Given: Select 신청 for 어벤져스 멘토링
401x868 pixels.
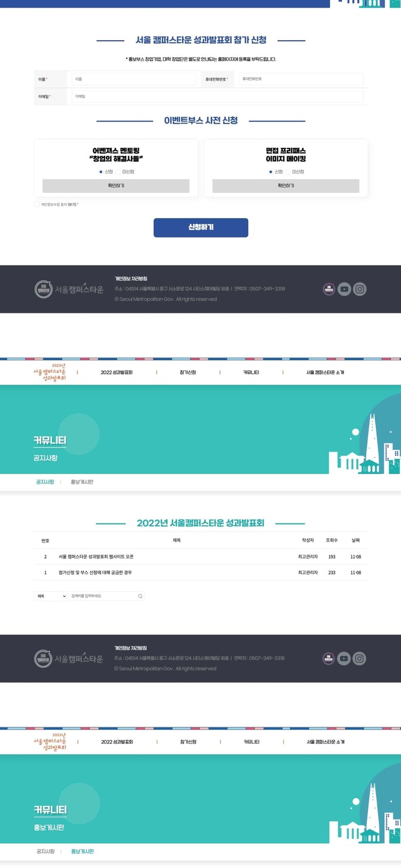Looking at the screenshot, I should tap(101, 172).
